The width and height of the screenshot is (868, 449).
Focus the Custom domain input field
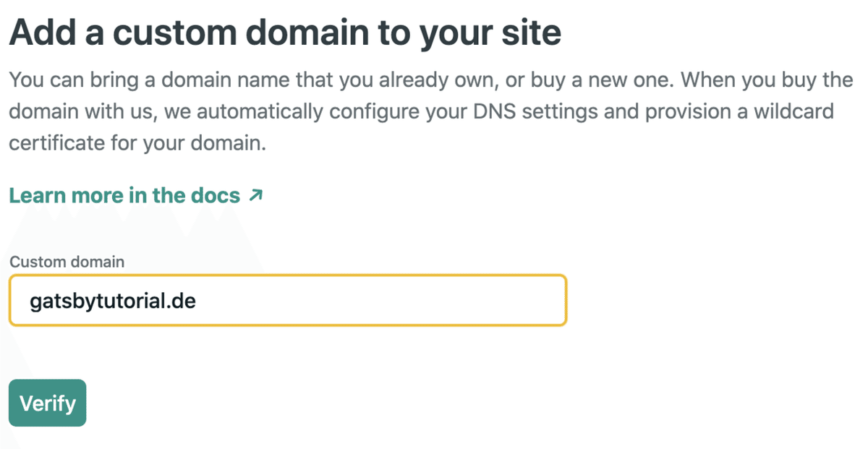287,300
